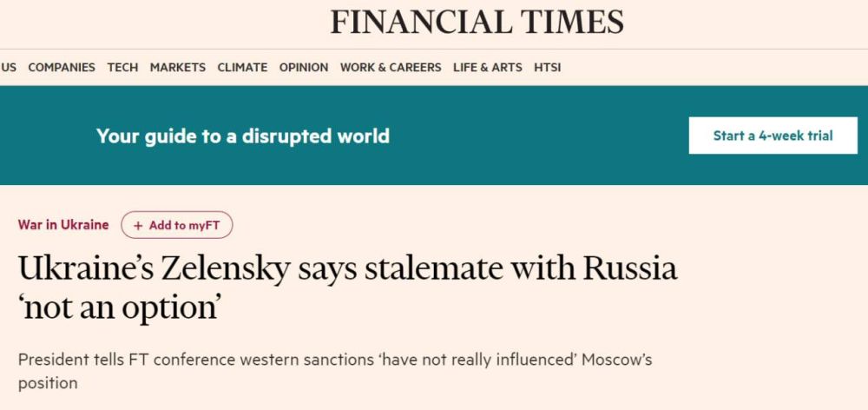This screenshot has height=410, width=868.
Task: Click 'Your guide to a disrupted world' text
Action: click(x=243, y=136)
